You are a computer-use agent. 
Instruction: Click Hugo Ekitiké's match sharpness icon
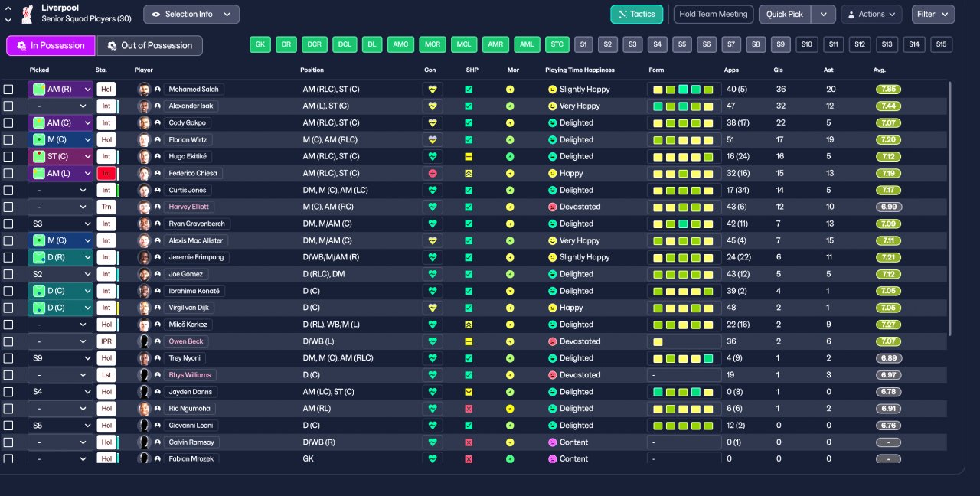[469, 156]
